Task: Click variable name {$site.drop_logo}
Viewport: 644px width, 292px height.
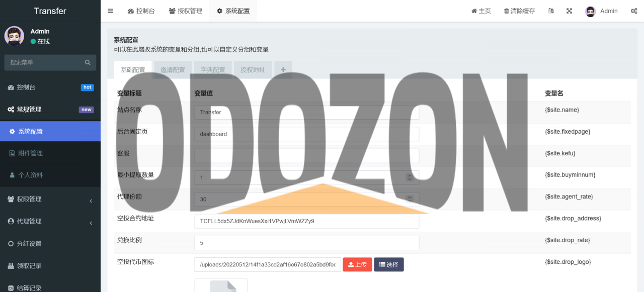Action: tap(568, 261)
